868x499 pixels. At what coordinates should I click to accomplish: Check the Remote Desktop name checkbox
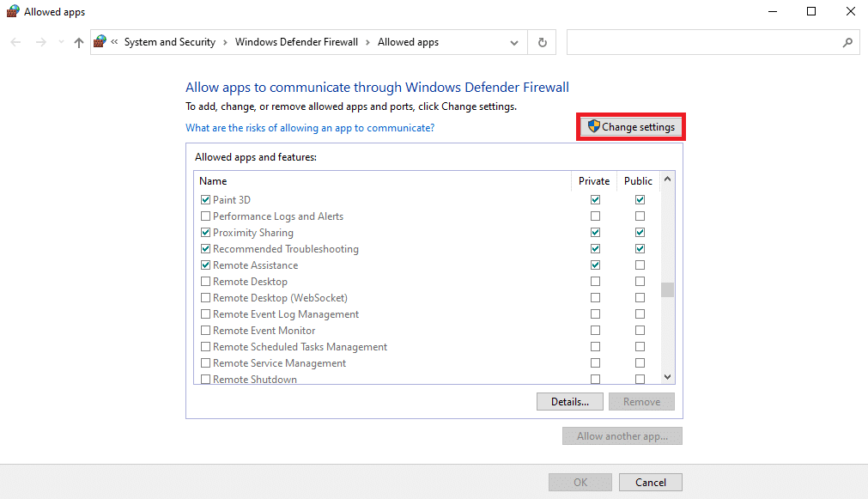click(205, 282)
